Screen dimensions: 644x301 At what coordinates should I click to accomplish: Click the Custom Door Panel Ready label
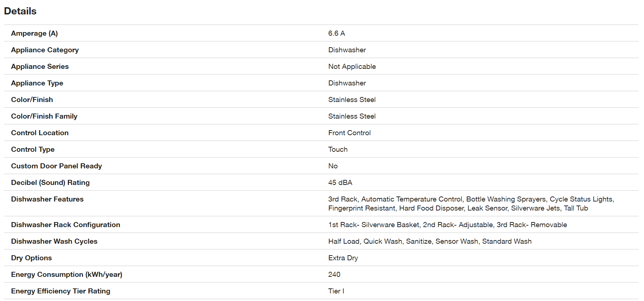point(56,166)
